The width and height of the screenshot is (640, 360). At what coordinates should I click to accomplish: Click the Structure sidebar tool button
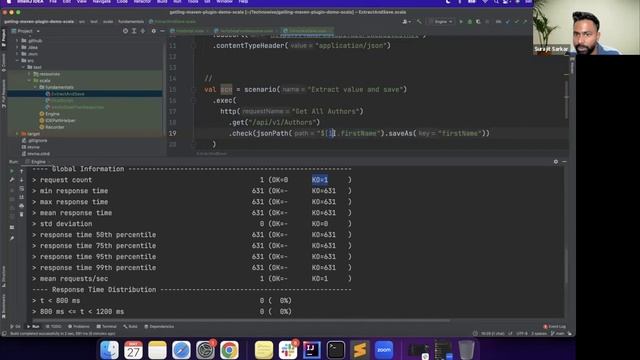(4, 277)
